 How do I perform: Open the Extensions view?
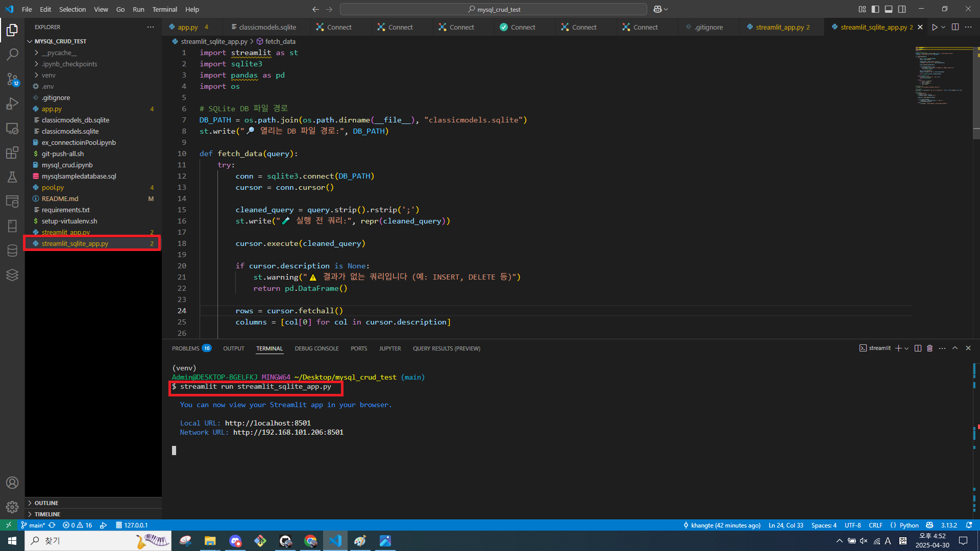click(12, 153)
